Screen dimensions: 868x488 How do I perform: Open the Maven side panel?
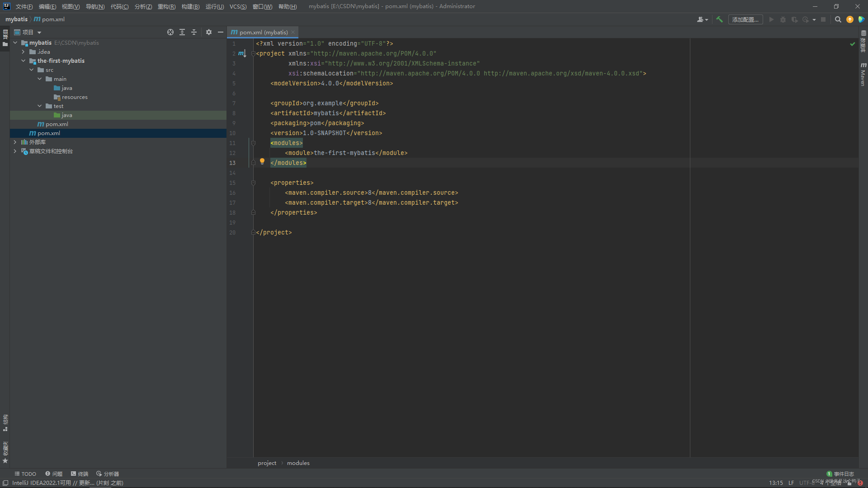(863, 75)
